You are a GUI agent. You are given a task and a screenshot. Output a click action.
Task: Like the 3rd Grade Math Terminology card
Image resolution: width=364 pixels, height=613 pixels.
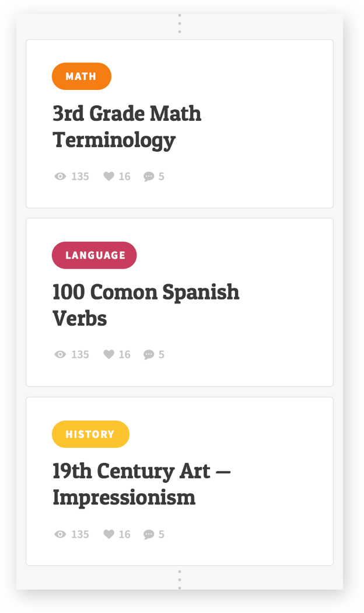108,176
